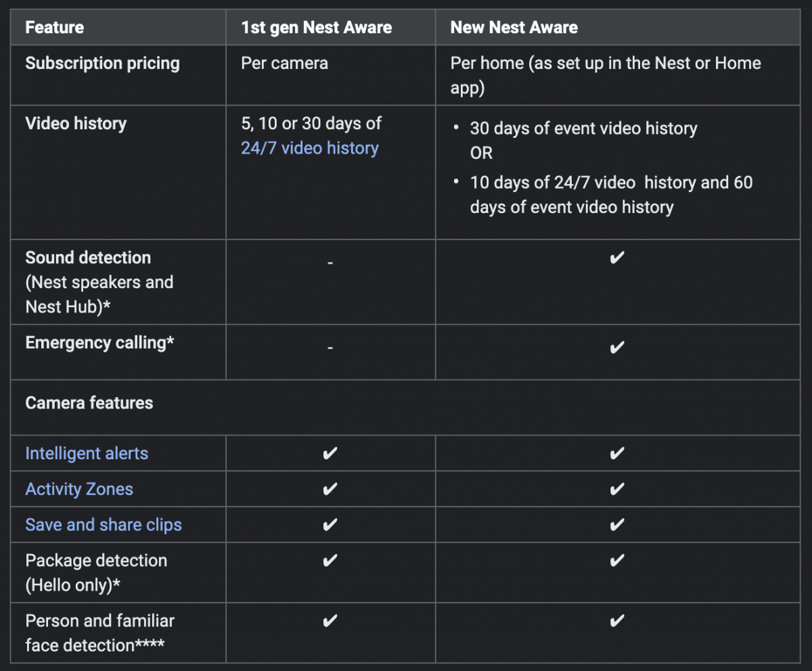812x671 pixels.
Task: Click Package detection checkmark in New Nest Aware column
Action: [616, 561]
